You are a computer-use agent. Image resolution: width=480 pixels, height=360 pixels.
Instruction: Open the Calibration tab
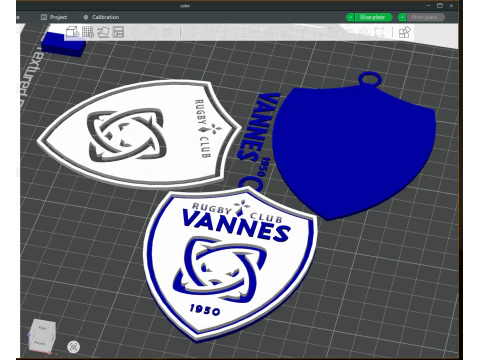coord(101,17)
